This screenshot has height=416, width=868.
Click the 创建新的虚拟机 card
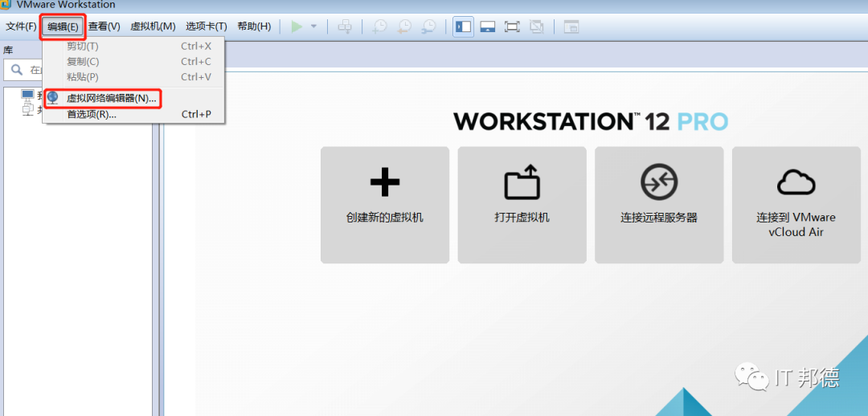tap(385, 205)
